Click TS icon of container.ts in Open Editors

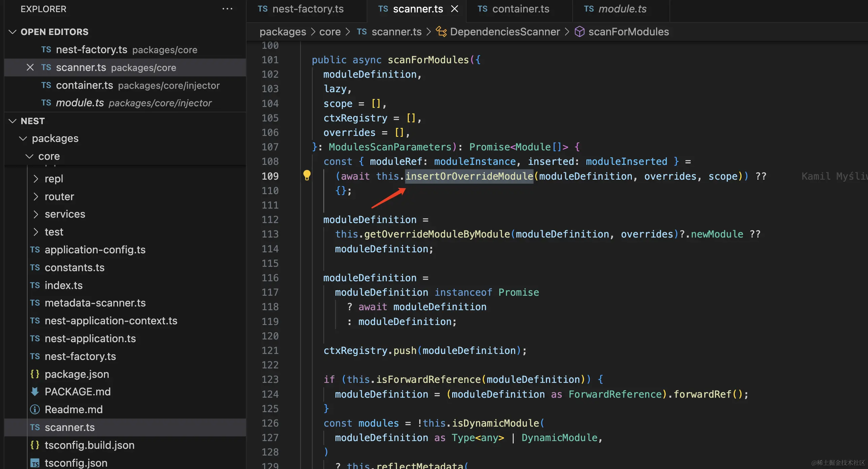(46, 85)
